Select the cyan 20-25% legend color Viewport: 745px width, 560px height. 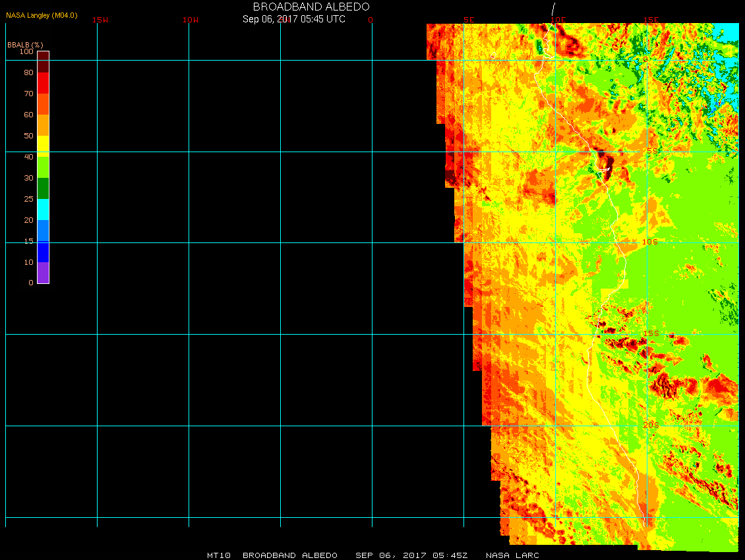43,209
